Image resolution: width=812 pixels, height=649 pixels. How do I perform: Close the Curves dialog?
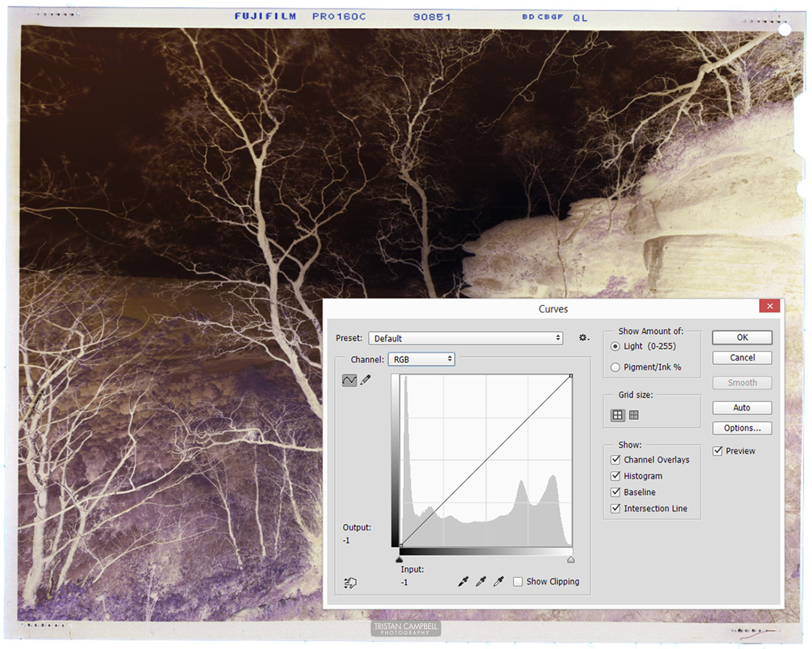pyautogui.click(x=769, y=306)
